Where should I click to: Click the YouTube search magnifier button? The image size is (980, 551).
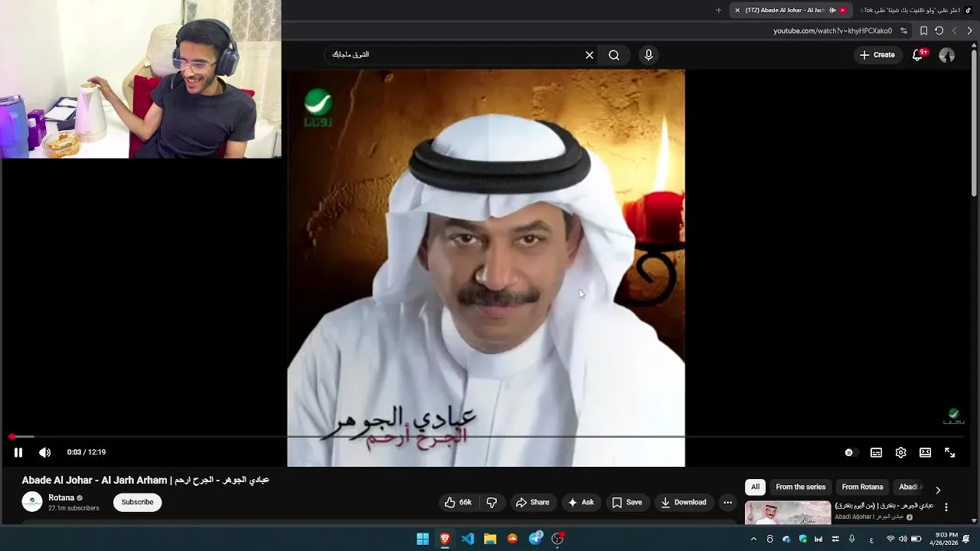614,55
